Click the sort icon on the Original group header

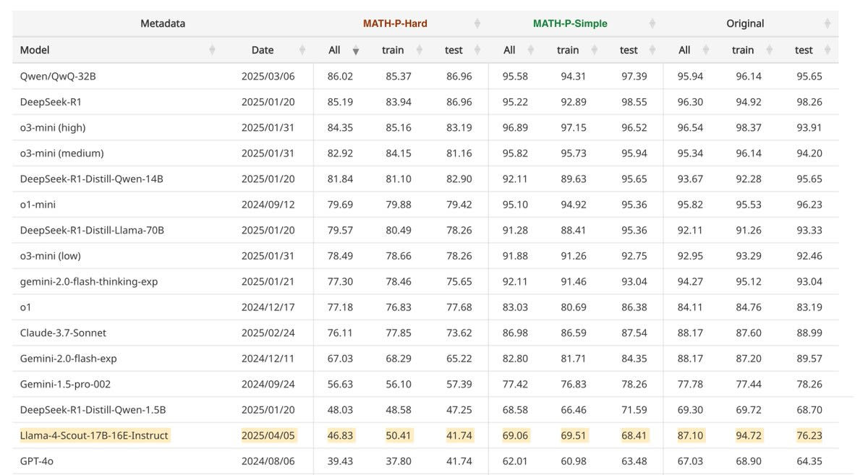pos(827,23)
